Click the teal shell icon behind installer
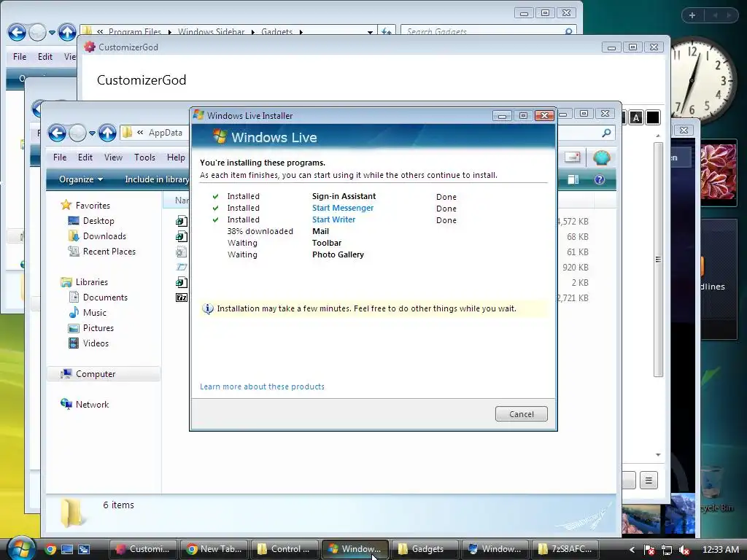This screenshot has height=560, width=747. pyautogui.click(x=601, y=157)
